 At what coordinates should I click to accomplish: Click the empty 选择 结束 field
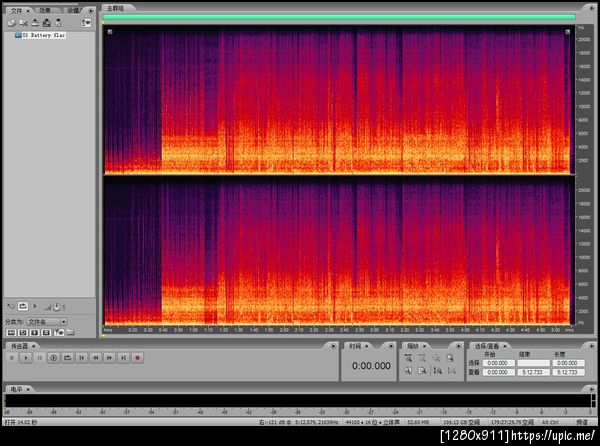[533, 363]
